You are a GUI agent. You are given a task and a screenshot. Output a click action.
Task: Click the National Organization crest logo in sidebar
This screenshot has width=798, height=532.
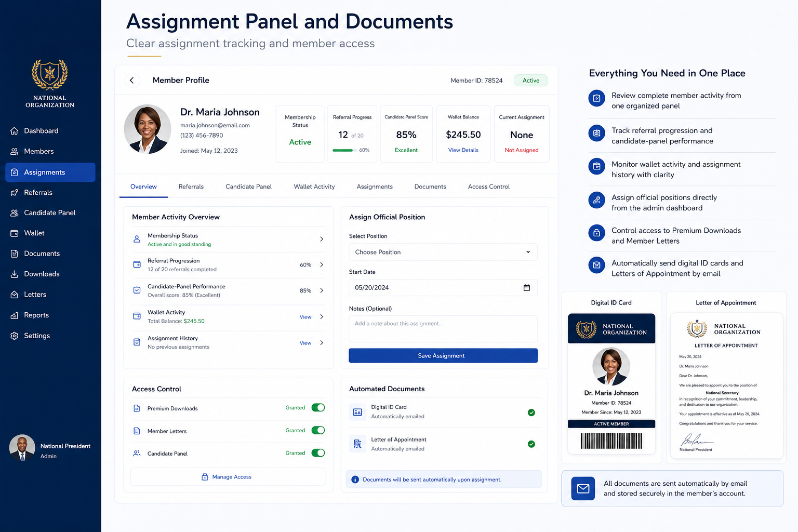(x=50, y=74)
